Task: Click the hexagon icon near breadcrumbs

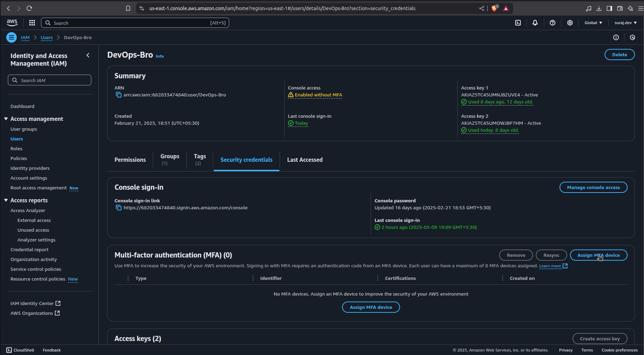Action: pos(632,37)
